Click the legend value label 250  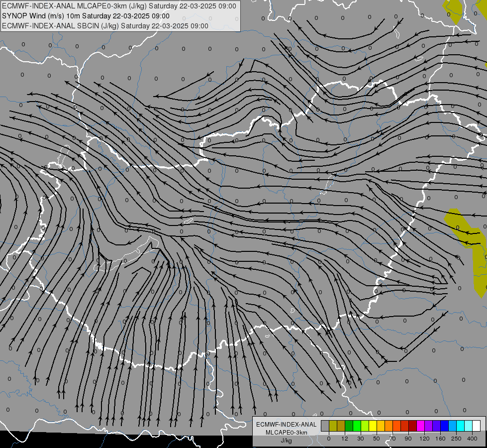pyautogui.click(x=456, y=439)
